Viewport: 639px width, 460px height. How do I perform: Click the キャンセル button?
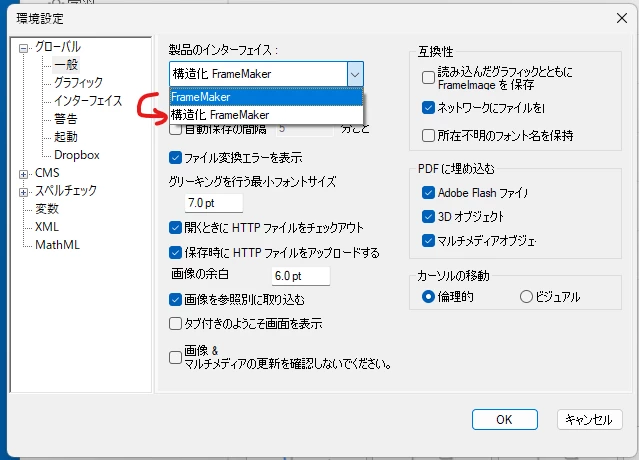pos(589,419)
